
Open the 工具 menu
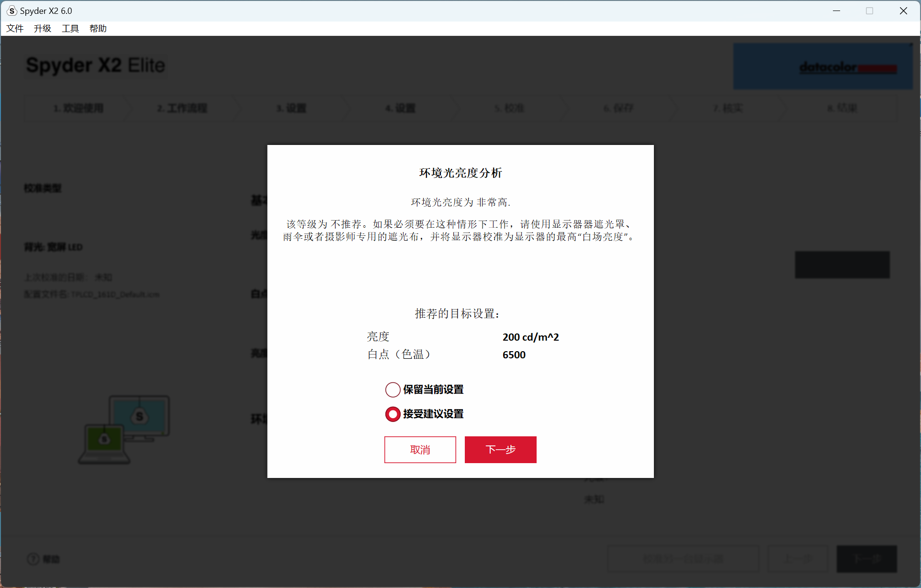pyautogui.click(x=70, y=28)
